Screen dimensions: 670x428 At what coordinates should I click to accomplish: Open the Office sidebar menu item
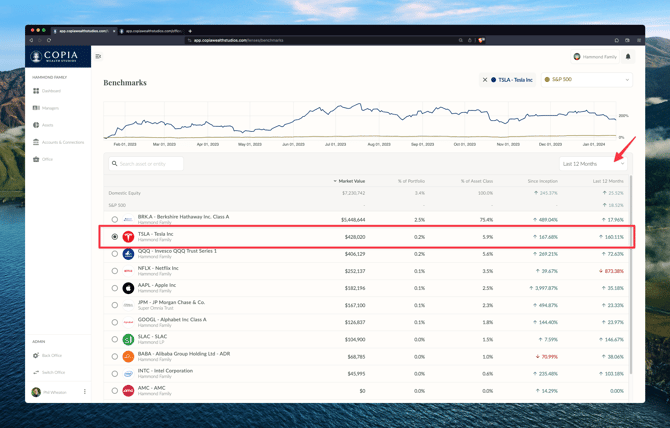pos(47,159)
